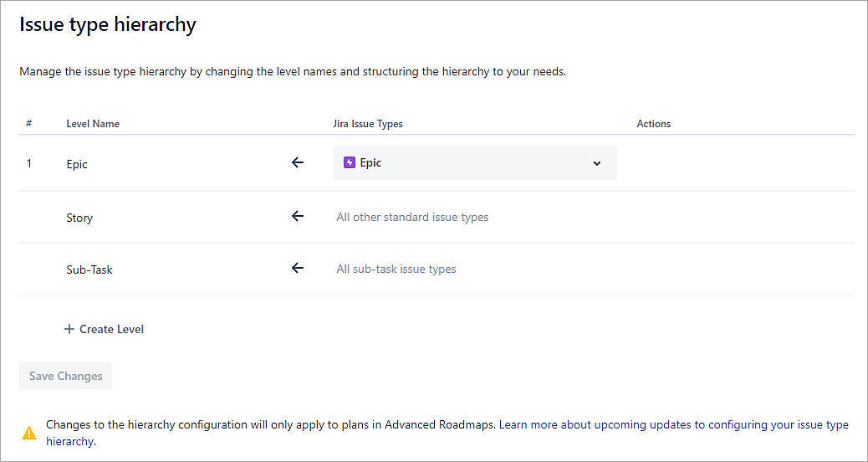The height and width of the screenshot is (462, 868).
Task: Click the Level Name column header
Action: pos(93,124)
